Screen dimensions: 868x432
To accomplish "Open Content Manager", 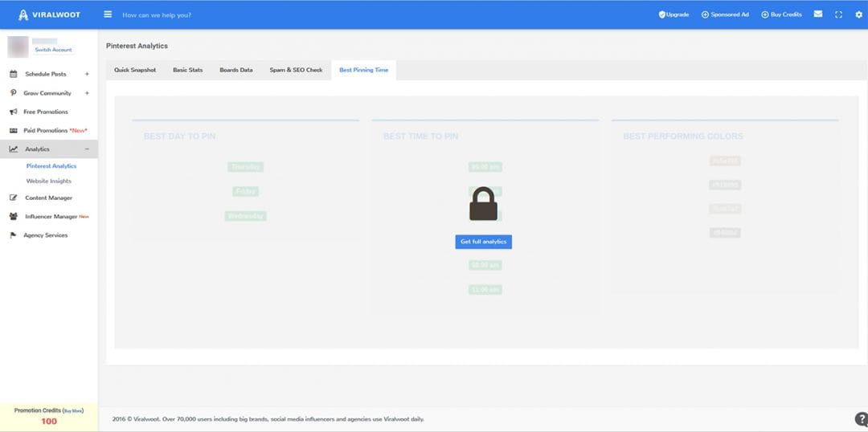I will 49,198.
